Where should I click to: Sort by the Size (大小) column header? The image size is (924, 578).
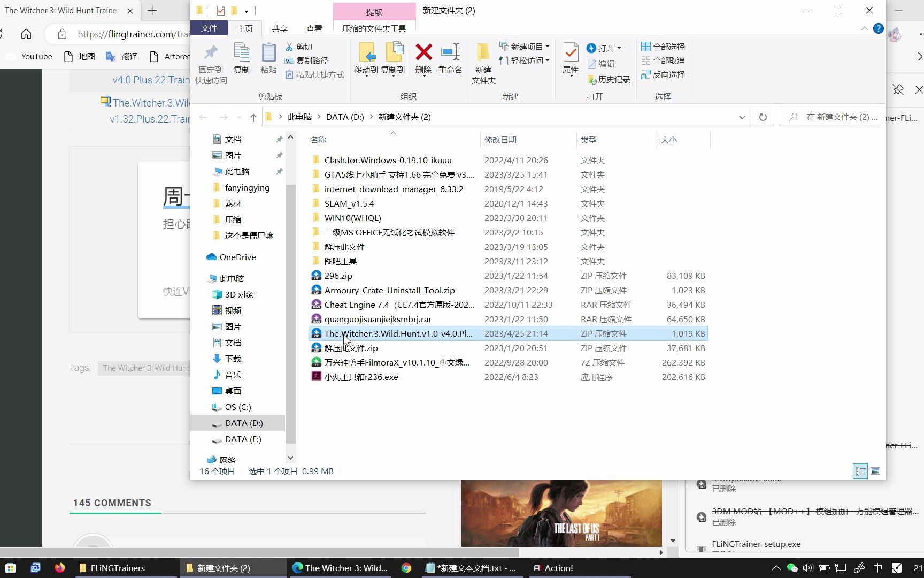click(x=683, y=140)
